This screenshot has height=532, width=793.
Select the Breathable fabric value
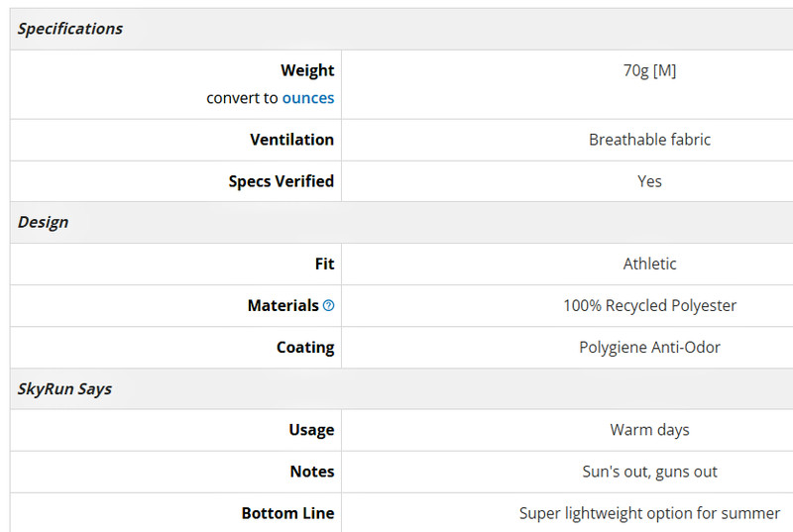click(x=649, y=140)
